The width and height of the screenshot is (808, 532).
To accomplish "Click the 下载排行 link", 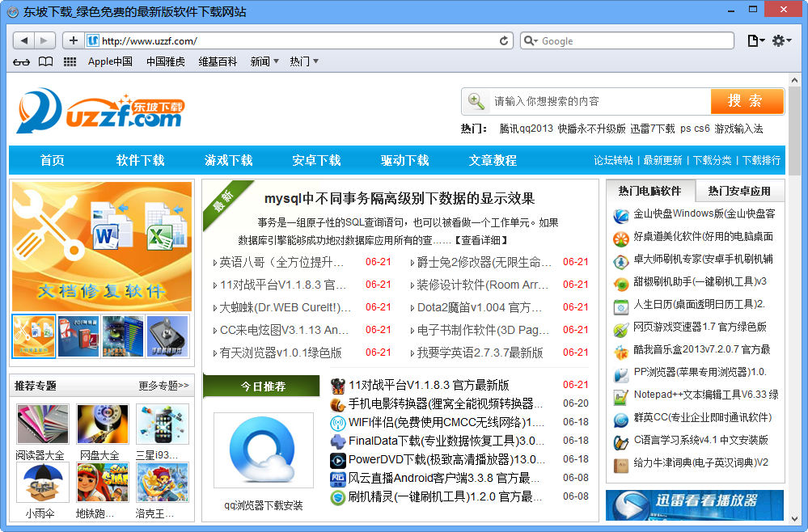I will click(x=761, y=161).
